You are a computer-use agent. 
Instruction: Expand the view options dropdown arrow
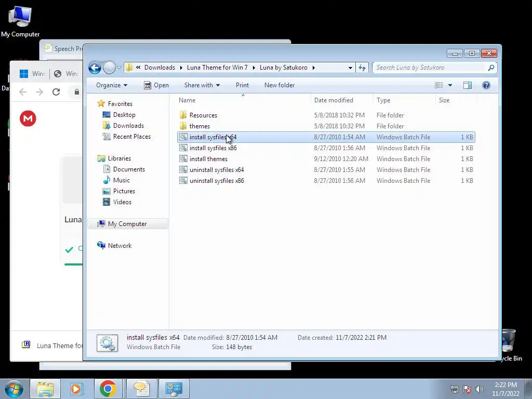(450, 85)
